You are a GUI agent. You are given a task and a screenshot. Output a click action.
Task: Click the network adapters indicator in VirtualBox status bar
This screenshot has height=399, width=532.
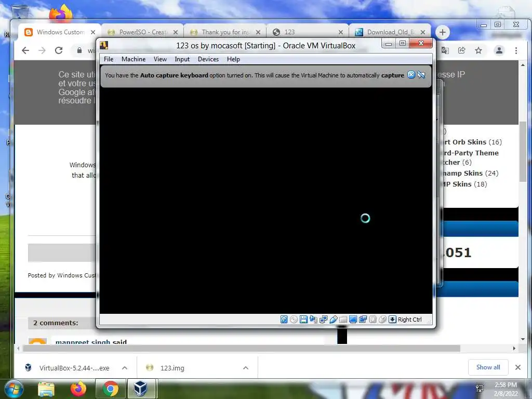[323, 320]
